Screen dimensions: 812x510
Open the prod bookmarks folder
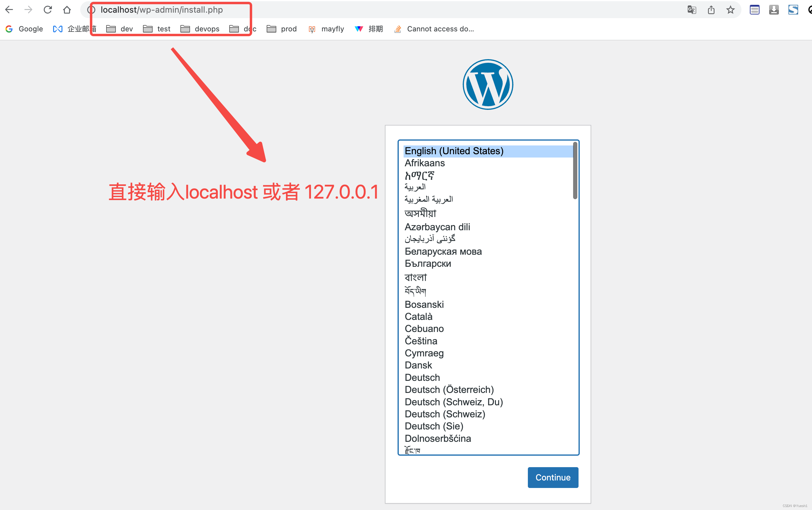click(x=282, y=29)
